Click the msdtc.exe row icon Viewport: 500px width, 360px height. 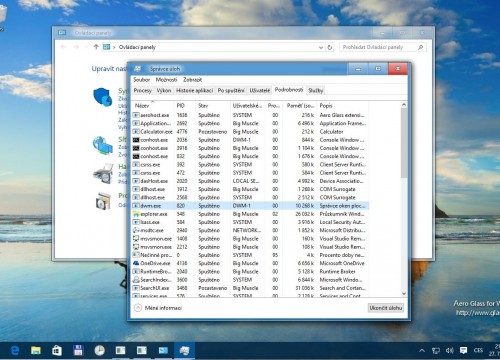click(x=136, y=230)
